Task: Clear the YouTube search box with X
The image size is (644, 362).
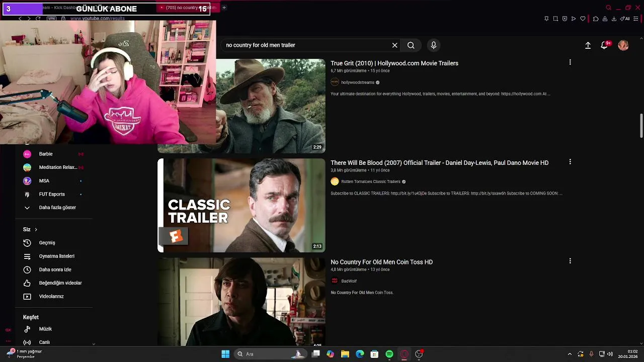Action: pyautogui.click(x=395, y=45)
